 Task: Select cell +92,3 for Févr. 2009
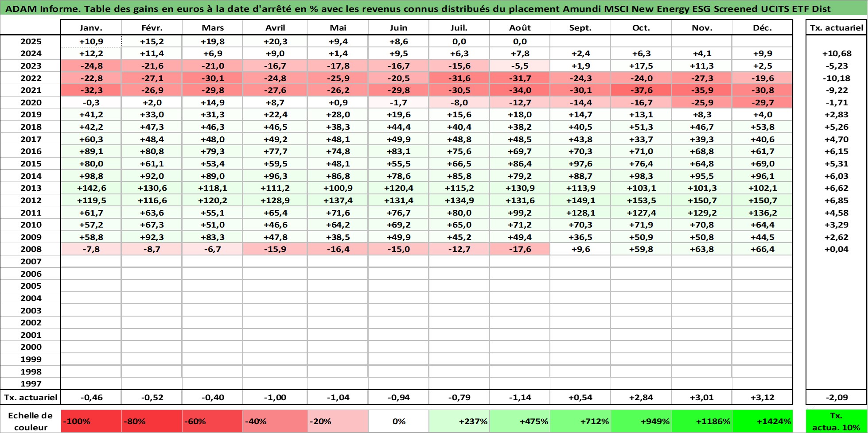152,237
